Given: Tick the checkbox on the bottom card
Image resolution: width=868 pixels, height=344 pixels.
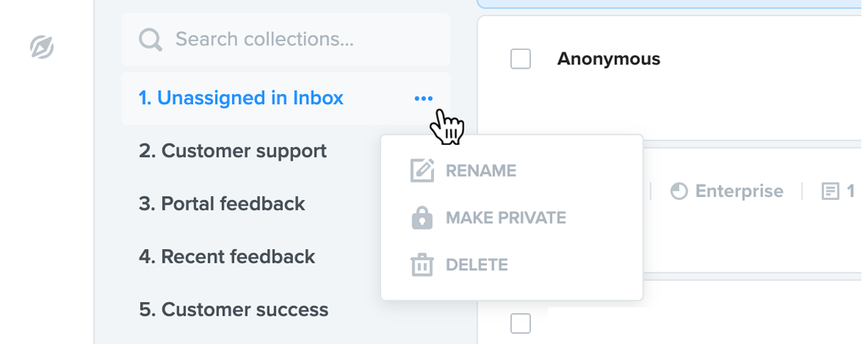Looking at the screenshot, I should click(521, 323).
